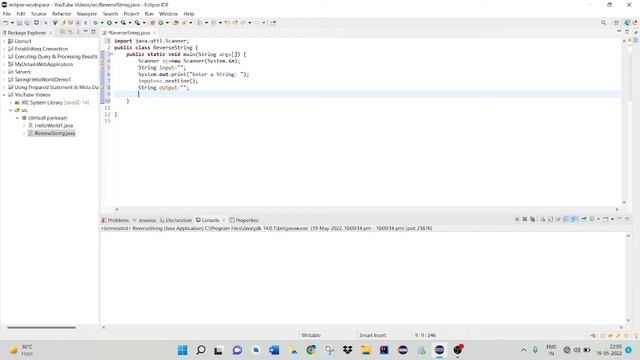Open the Coverage dropdown arrow
Image resolution: width=640 pixels, height=360 pixels.
pos(130,23)
